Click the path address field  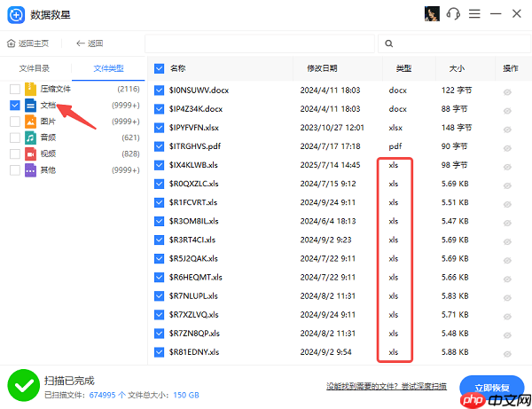tap(260, 43)
